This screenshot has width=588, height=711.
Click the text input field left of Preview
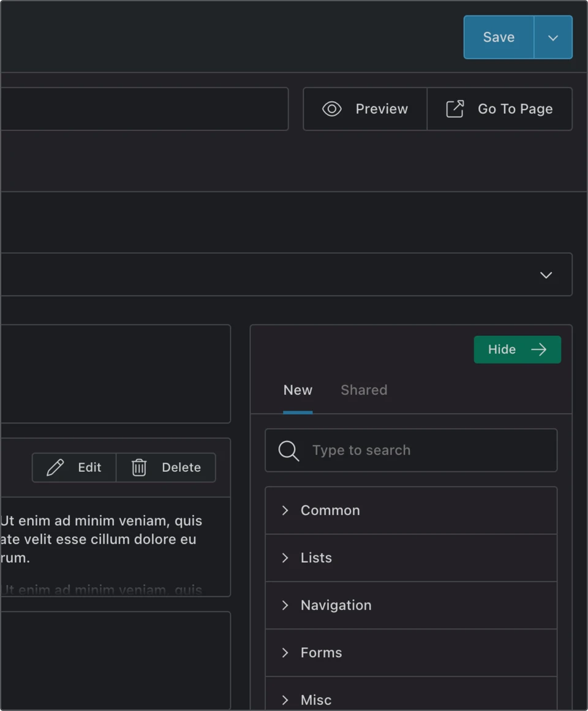click(x=144, y=109)
